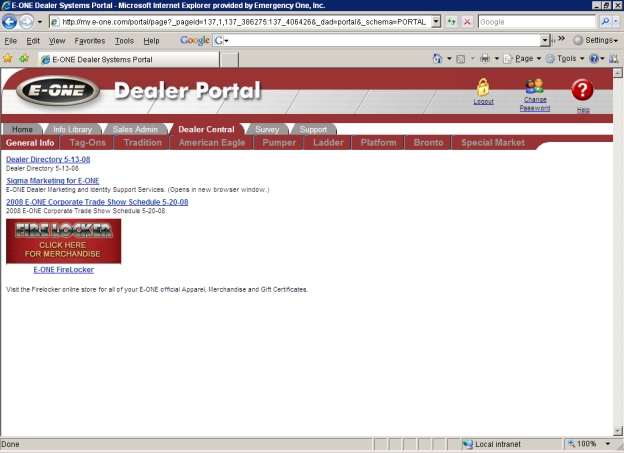The width and height of the screenshot is (624, 453).
Task: Open the Google toolbar Settings menu
Action: point(596,40)
